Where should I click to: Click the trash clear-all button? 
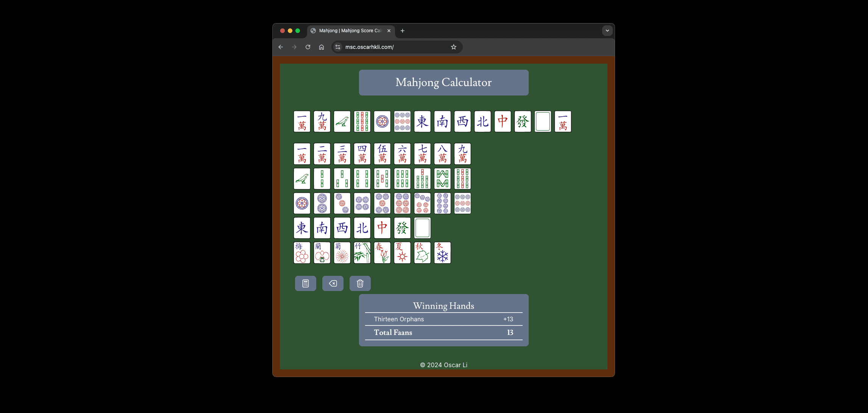tap(360, 283)
